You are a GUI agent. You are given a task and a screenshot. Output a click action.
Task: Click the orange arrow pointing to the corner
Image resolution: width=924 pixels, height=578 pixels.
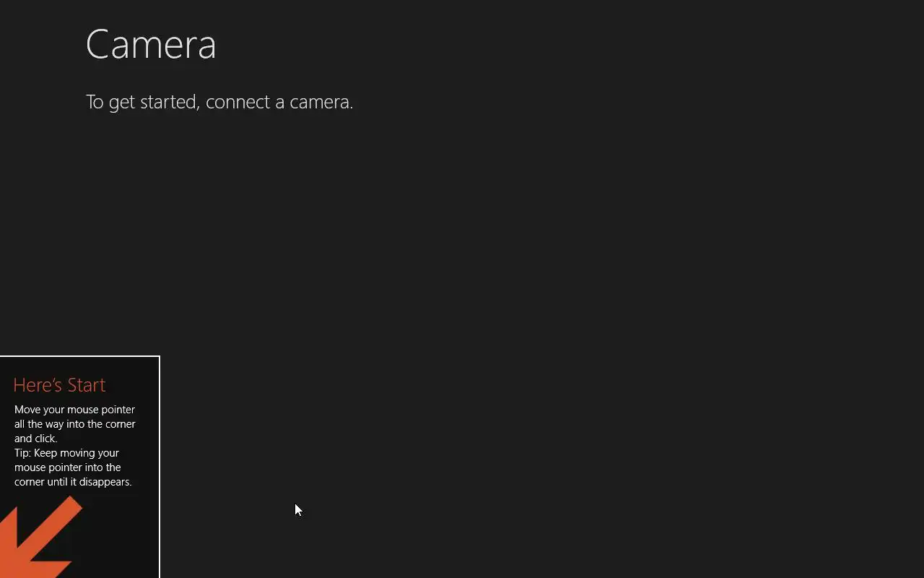(36, 542)
